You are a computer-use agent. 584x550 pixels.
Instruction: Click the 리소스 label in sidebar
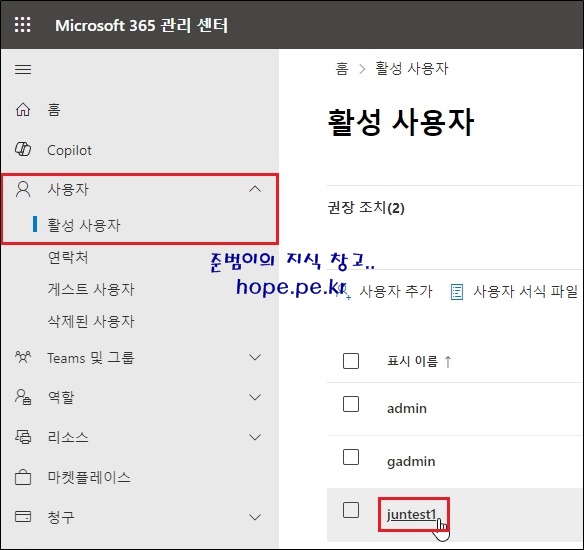click(x=68, y=437)
